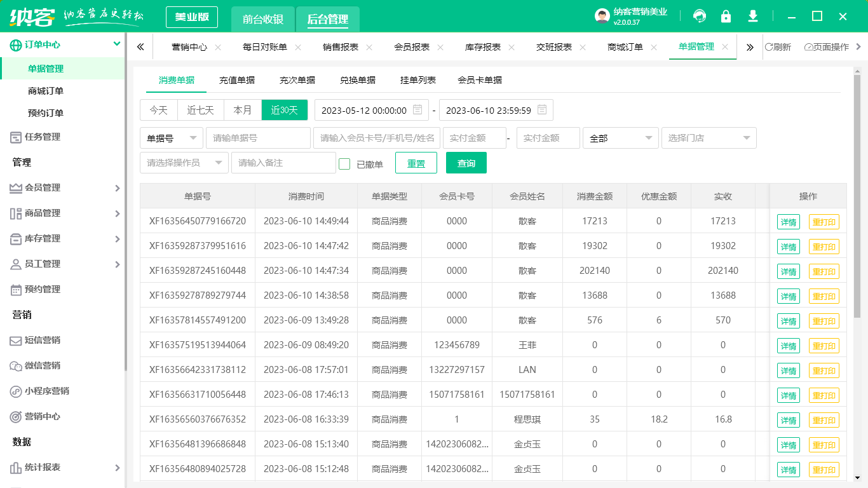Open the 请选择操作员 dropdown
The width and height of the screenshot is (868, 488).
[x=184, y=163]
